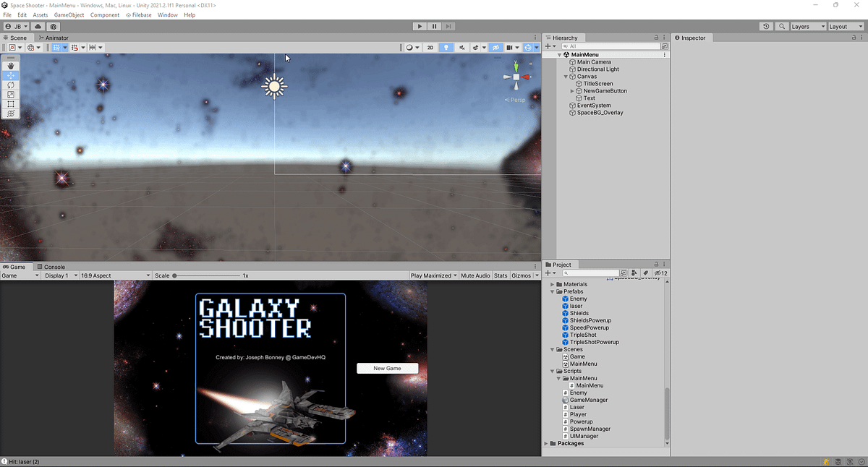
Task: Open the Layers dropdown
Action: point(807,26)
